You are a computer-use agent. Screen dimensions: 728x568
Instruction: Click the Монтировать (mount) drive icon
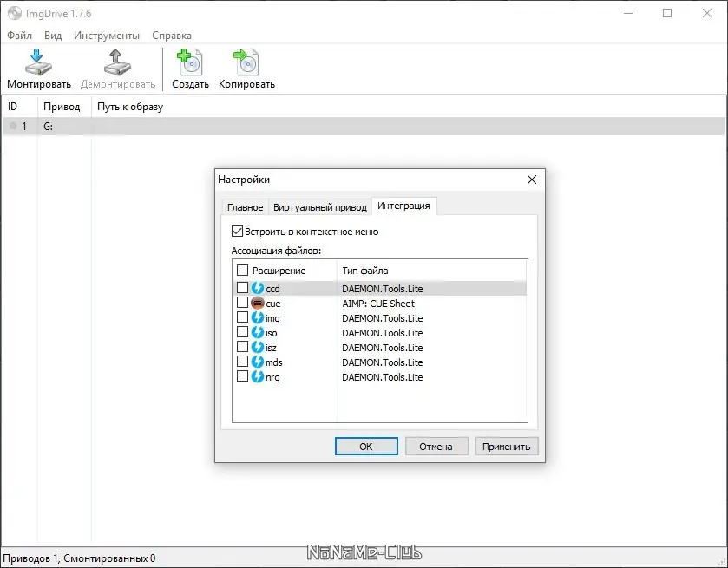[38, 62]
